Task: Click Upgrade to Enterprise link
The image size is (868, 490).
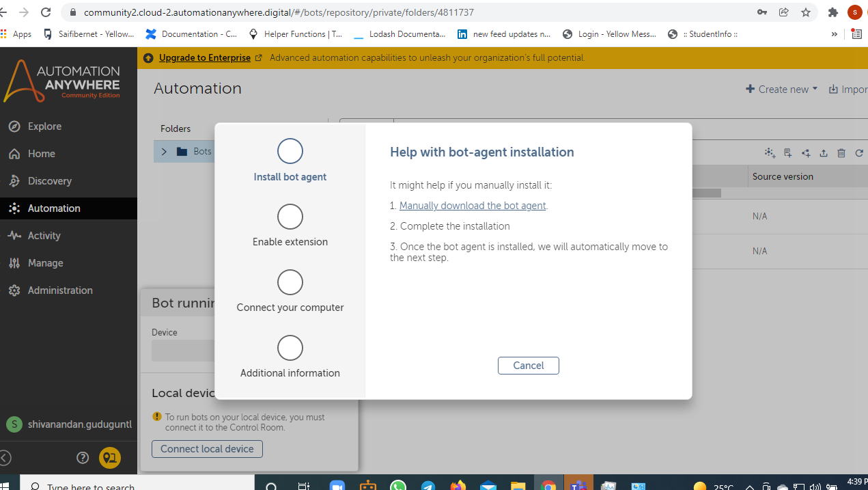Action: click(205, 58)
